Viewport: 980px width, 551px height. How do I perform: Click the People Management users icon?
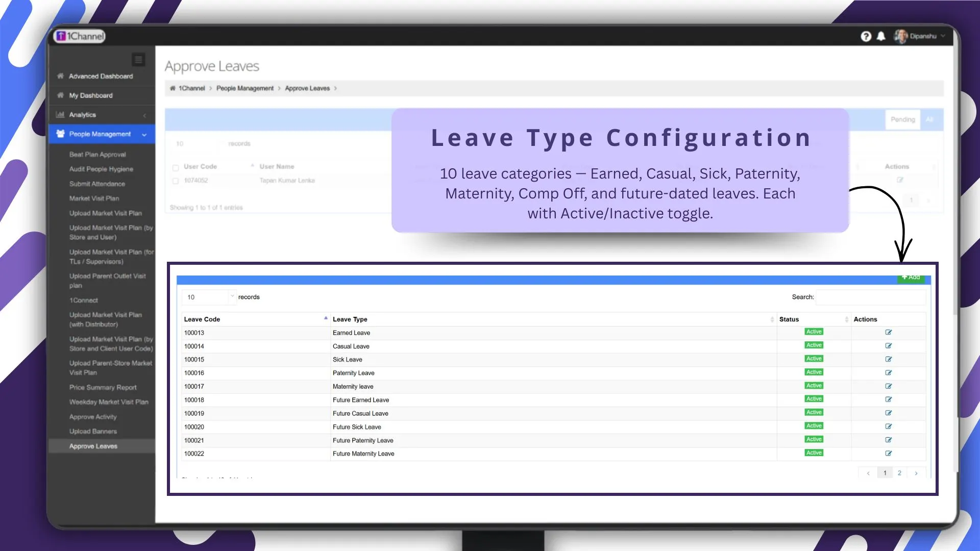pyautogui.click(x=60, y=134)
